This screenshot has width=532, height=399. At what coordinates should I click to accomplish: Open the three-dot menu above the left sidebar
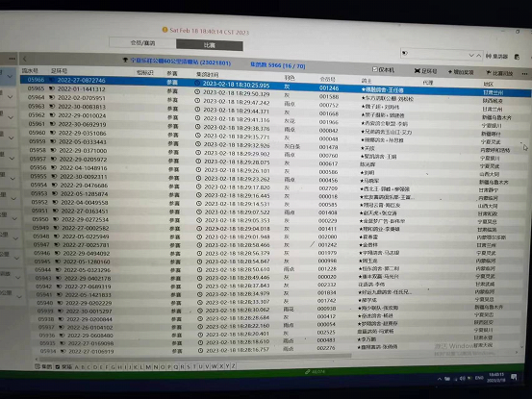[x=12, y=59]
